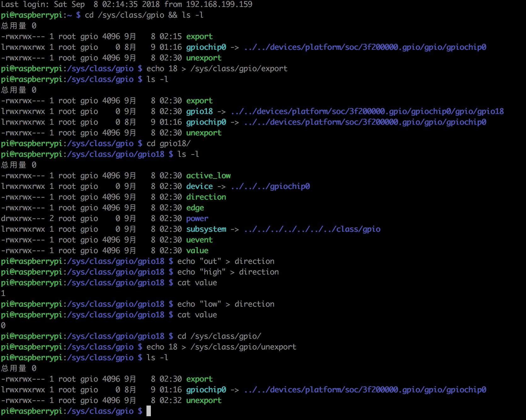Click the 'edge' file name

point(195,208)
